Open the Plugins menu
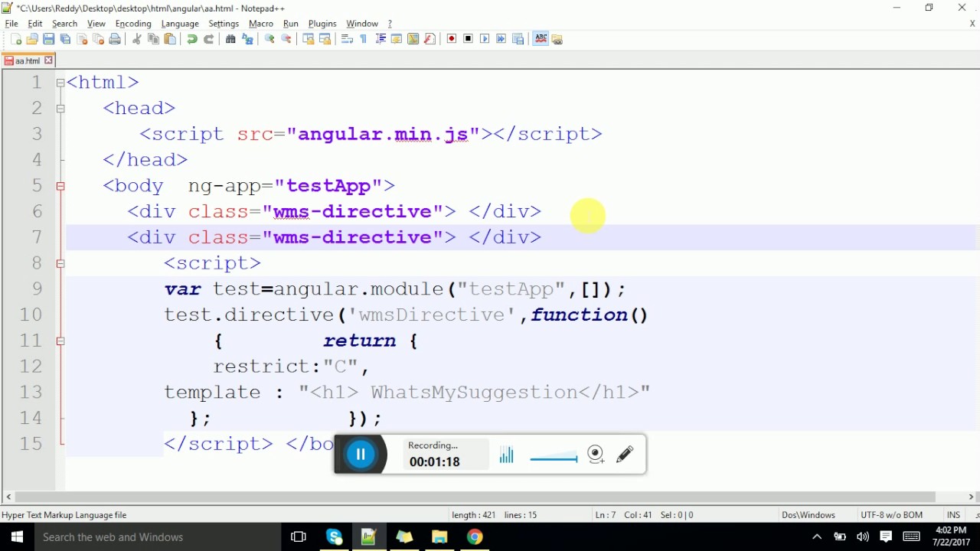Viewport: 980px width, 551px height. click(322, 24)
